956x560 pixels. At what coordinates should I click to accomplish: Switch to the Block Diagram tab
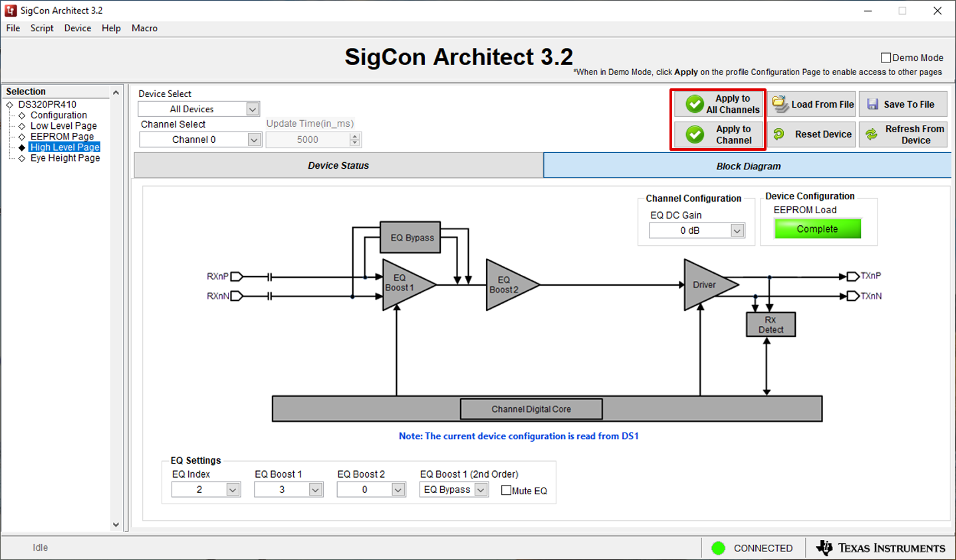point(748,165)
